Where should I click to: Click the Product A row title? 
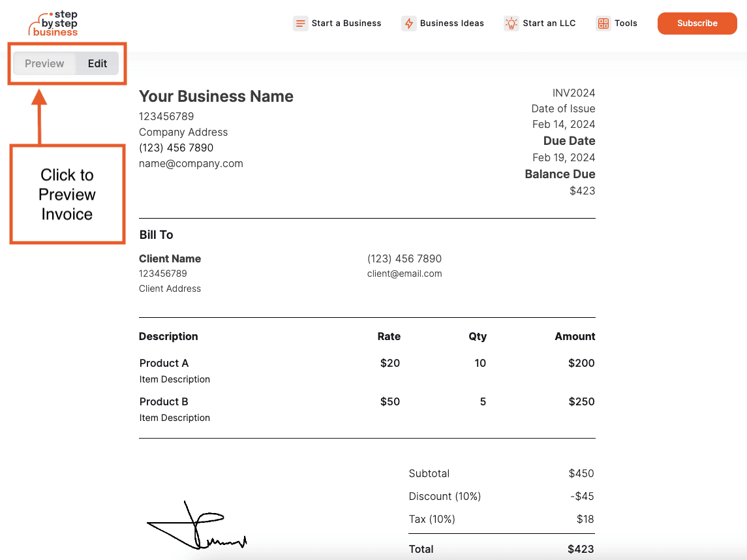(164, 363)
